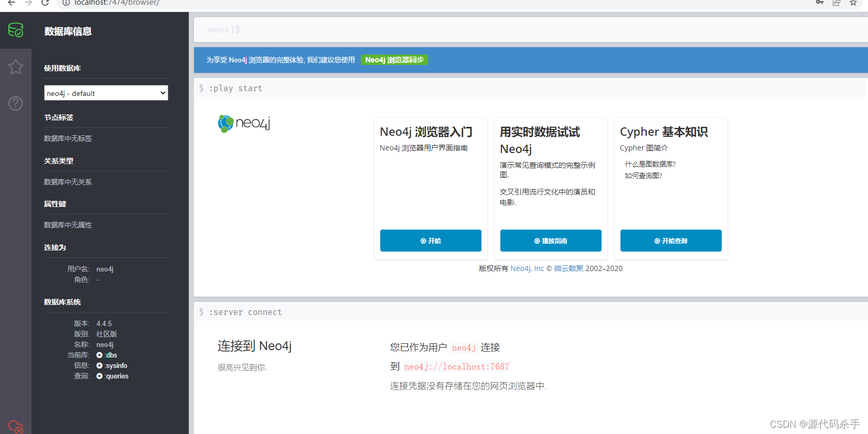Click the 开始 button for browser intro
The width and height of the screenshot is (868, 434).
[x=431, y=241]
